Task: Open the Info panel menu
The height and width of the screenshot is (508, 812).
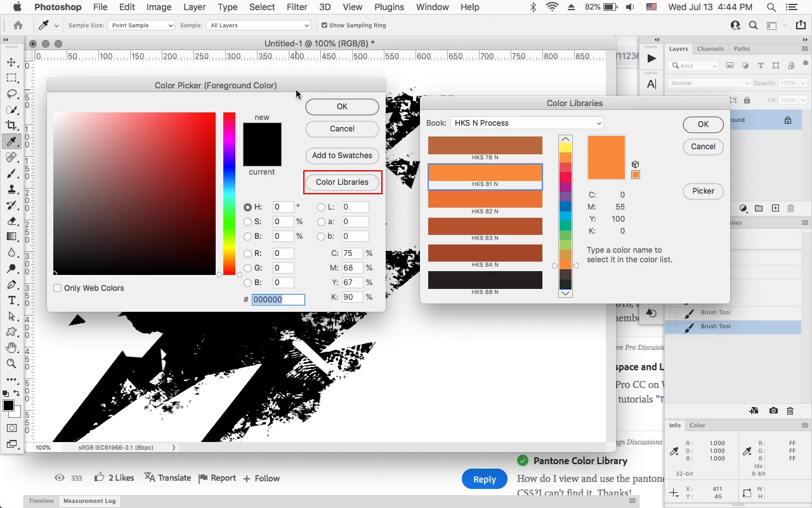Action: pyautogui.click(x=804, y=425)
